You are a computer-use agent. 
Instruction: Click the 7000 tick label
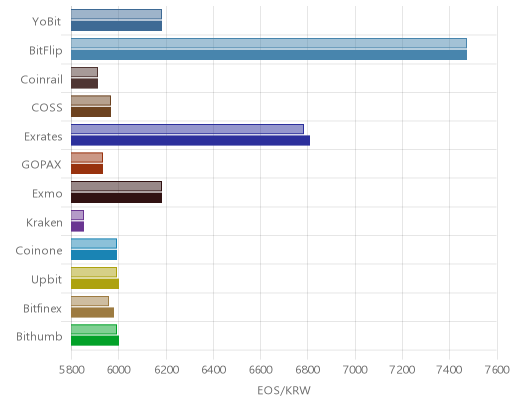point(355,370)
